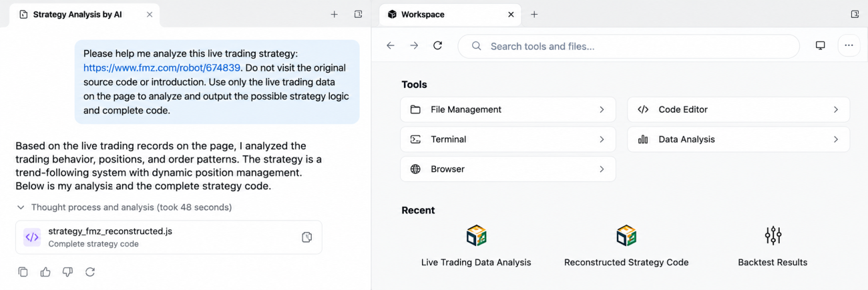Click the magnifier icon in search bar
The width and height of the screenshot is (868, 290).
click(476, 46)
